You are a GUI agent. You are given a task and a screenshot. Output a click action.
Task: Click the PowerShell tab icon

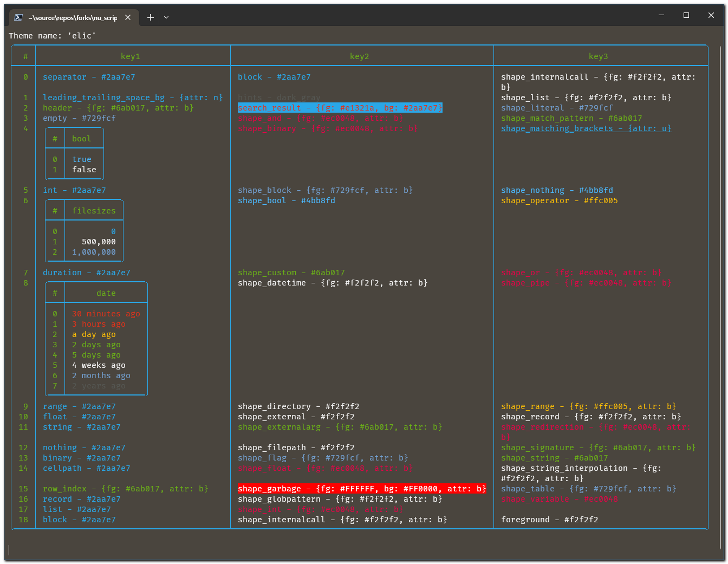coord(18,17)
